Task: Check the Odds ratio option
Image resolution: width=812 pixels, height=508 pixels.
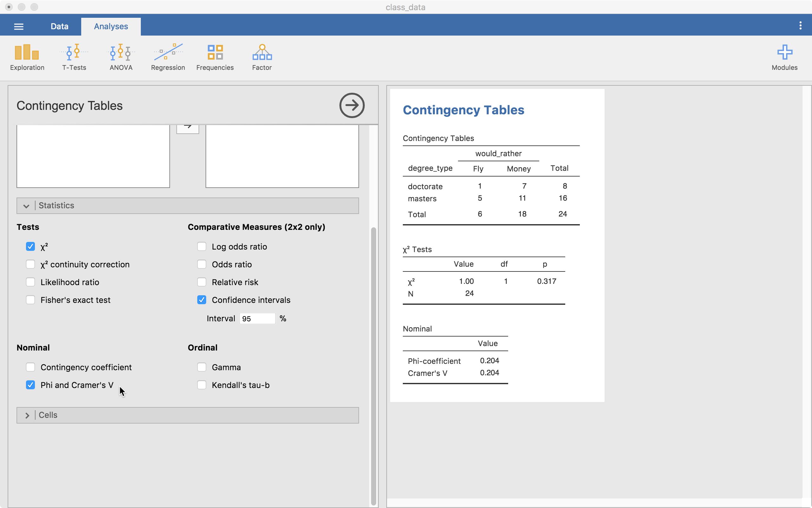Action: click(x=202, y=264)
